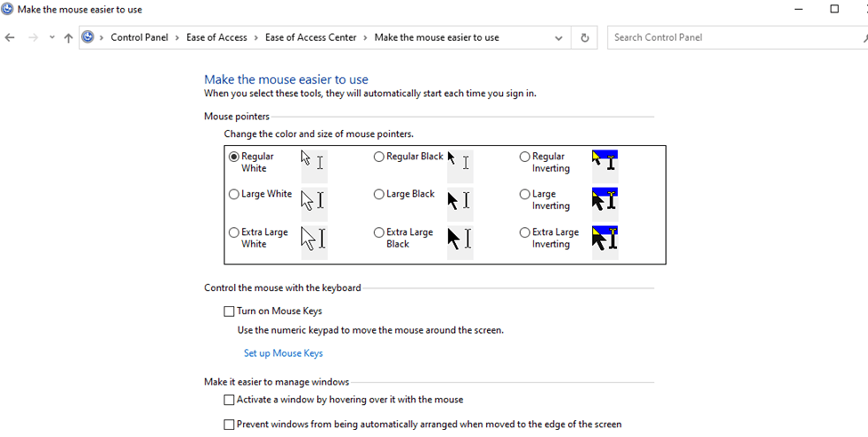This screenshot has width=868, height=437.
Task: Click the Regular White pointer preview image
Action: (314, 166)
